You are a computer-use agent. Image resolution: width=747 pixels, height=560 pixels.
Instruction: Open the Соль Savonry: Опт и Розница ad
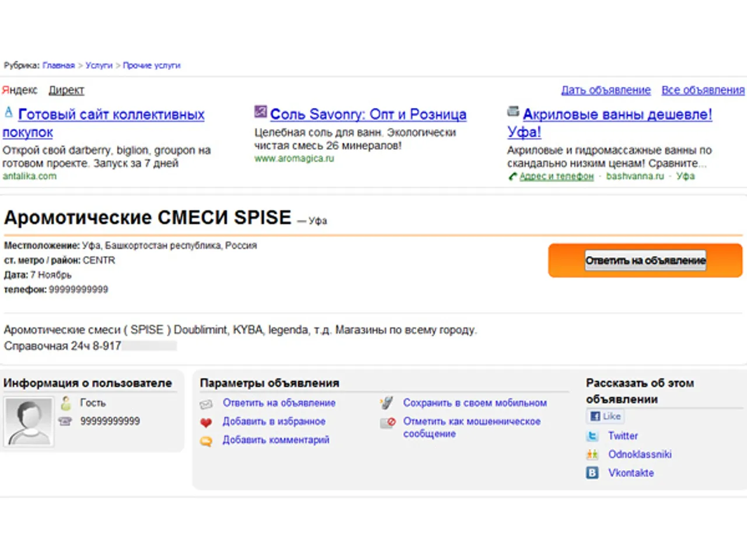368,114
